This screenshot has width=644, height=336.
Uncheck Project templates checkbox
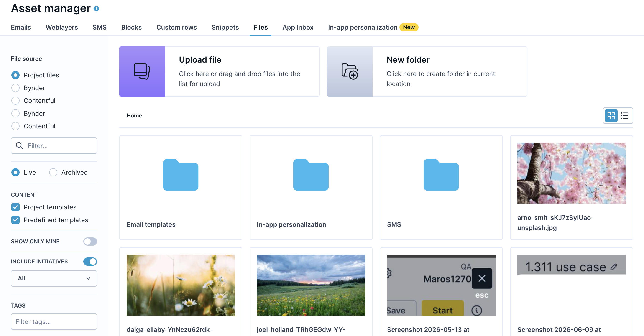coord(15,207)
